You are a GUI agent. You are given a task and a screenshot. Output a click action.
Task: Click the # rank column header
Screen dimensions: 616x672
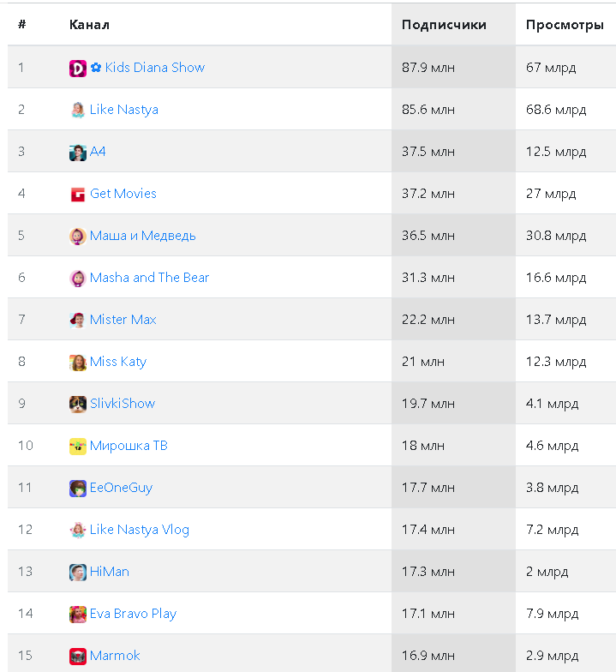click(x=22, y=25)
